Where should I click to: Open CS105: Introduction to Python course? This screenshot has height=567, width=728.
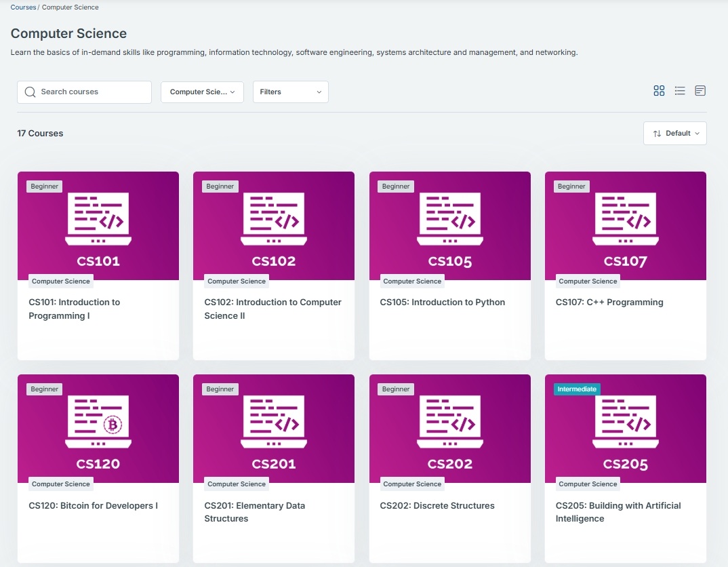pyautogui.click(x=442, y=302)
